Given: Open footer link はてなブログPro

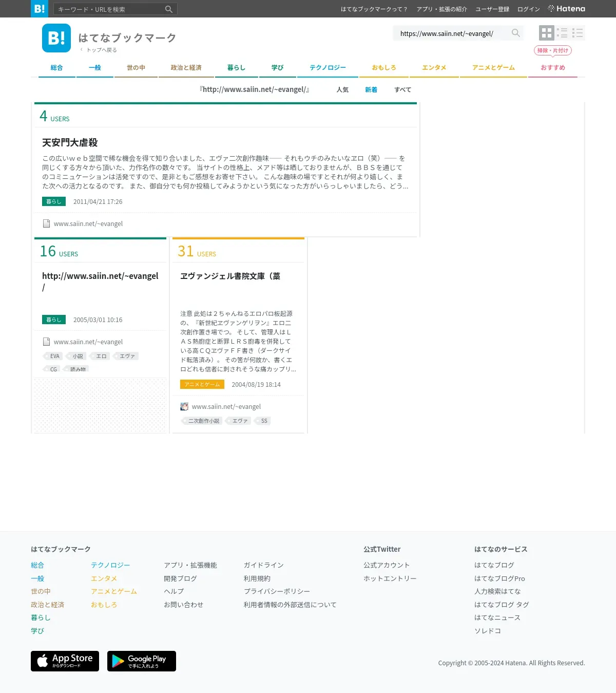Looking at the screenshot, I should point(499,578).
